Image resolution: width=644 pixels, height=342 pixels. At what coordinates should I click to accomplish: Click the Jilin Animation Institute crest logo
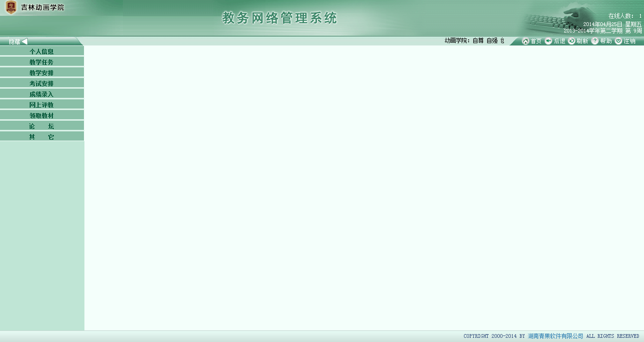11,7
